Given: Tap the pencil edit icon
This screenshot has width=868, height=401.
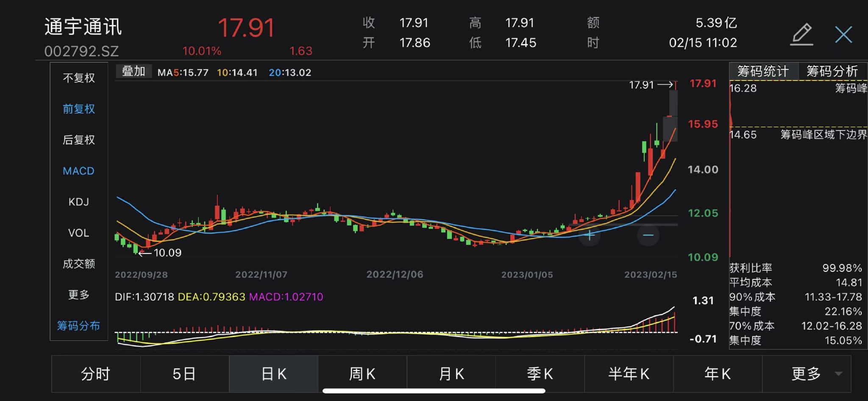Looking at the screenshot, I should coord(801,34).
